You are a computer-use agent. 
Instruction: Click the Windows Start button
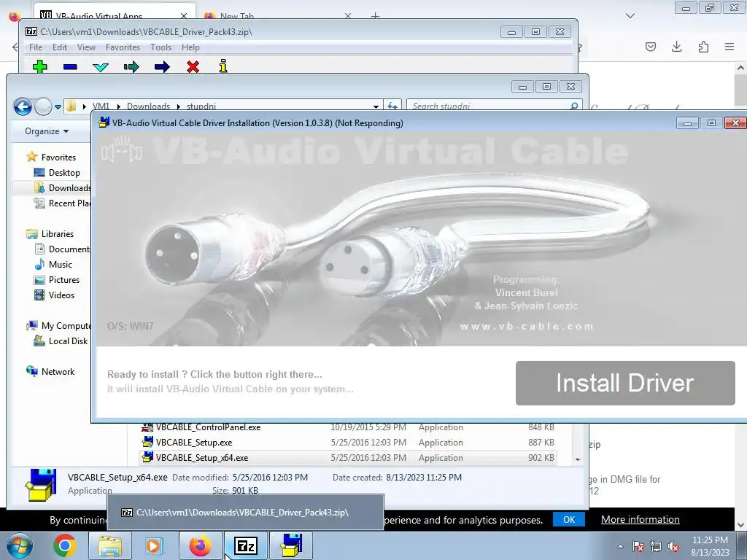tap(18, 545)
